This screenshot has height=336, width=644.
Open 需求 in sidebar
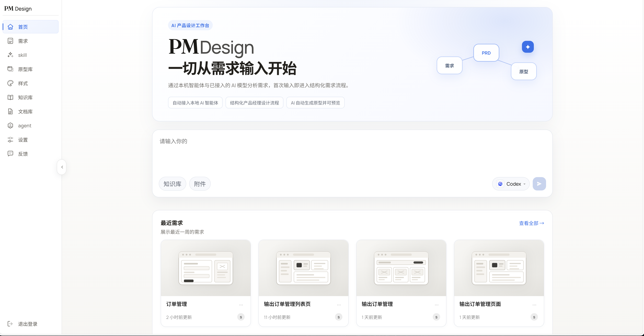(30, 41)
